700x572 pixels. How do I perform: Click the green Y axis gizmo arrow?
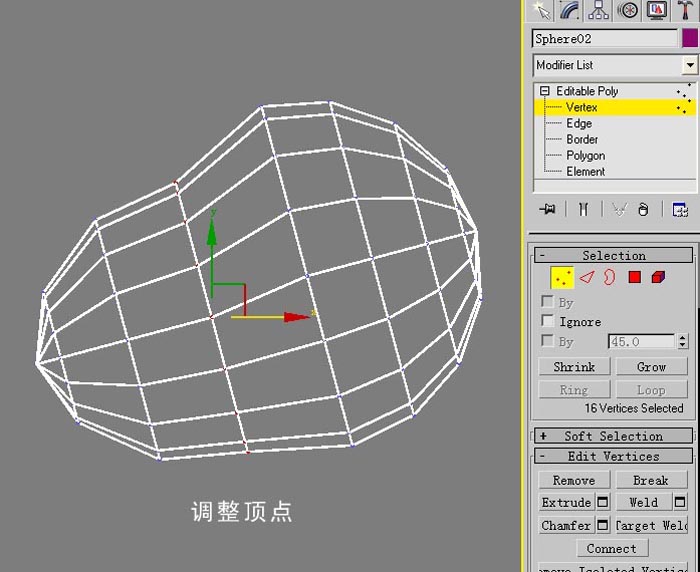pos(212,232)
